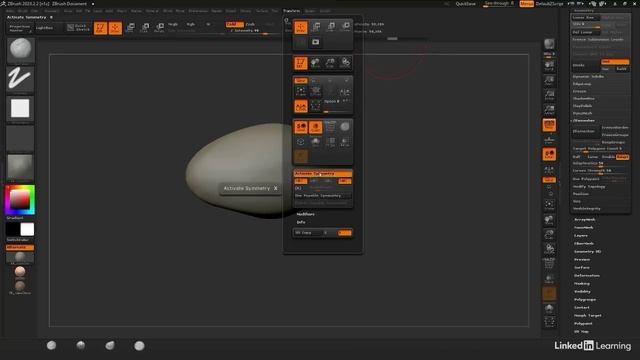Toggle the Menus button in title bar
Viewport: 640px width, 360px height.
tap(526, 4)
